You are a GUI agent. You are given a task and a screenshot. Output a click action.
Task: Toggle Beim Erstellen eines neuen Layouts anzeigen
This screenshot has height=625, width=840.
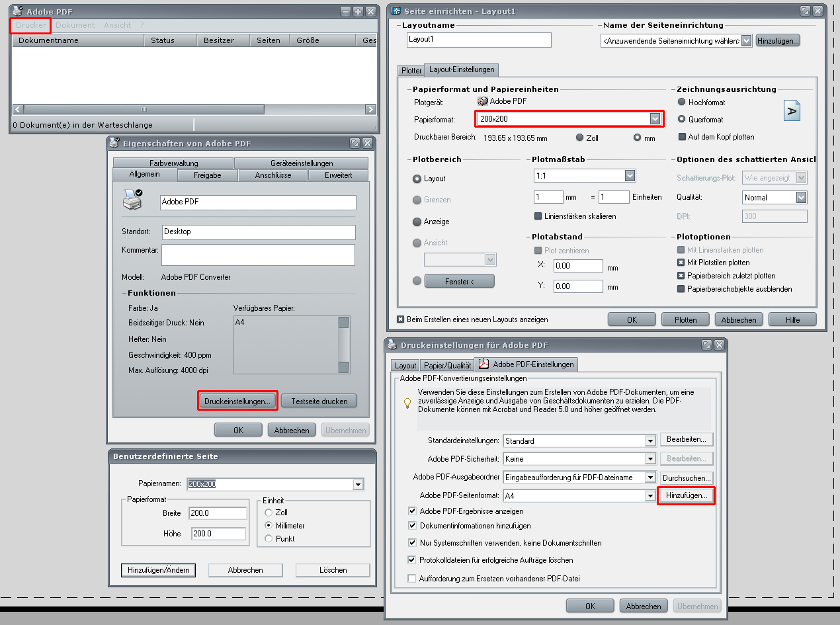[x=401, y=319]
